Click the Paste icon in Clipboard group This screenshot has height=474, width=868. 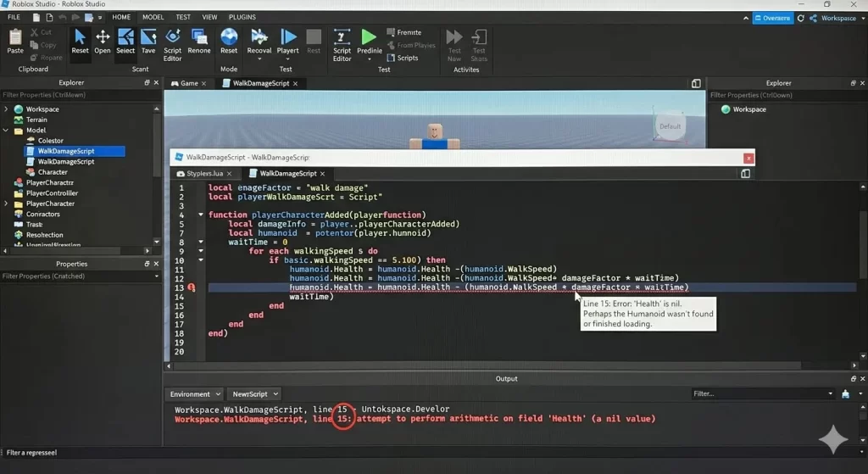[15, 36]
